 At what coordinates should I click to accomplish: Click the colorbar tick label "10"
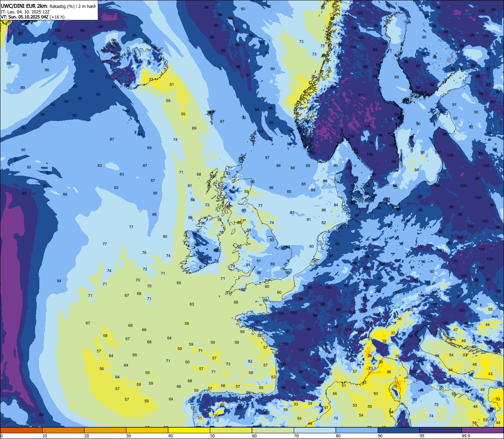coord(45,436)
